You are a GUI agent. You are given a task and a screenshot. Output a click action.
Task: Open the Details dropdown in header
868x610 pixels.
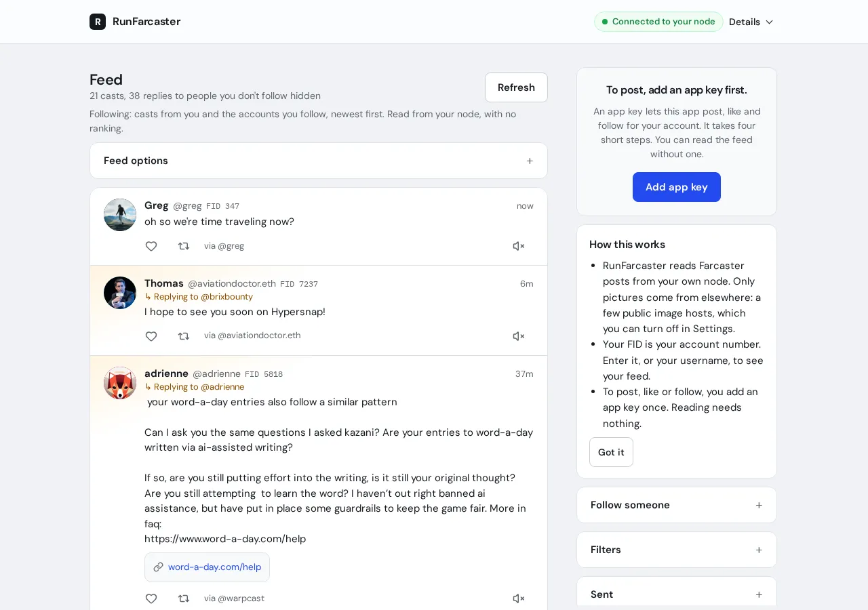[x=751, y=22]
